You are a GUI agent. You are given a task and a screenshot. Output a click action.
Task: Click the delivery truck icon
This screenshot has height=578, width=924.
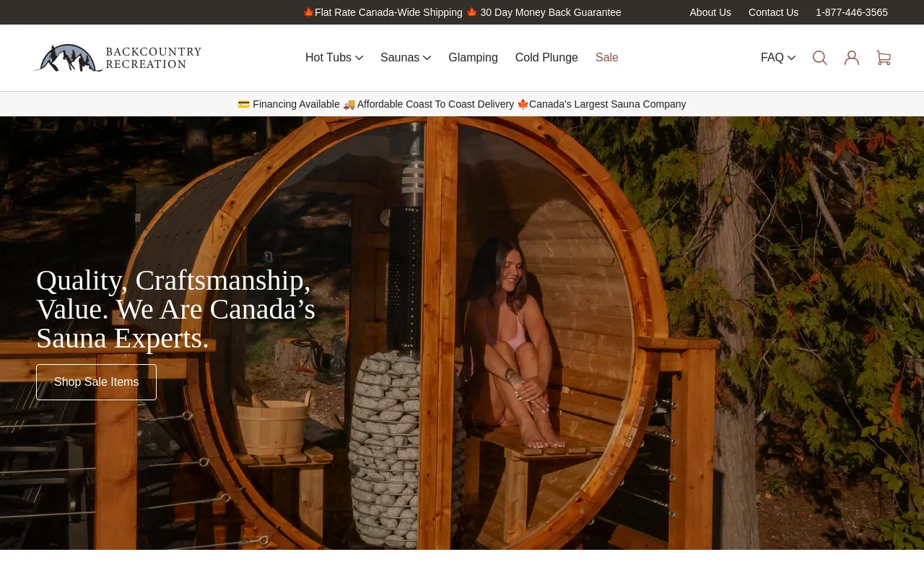pos(349,104)
